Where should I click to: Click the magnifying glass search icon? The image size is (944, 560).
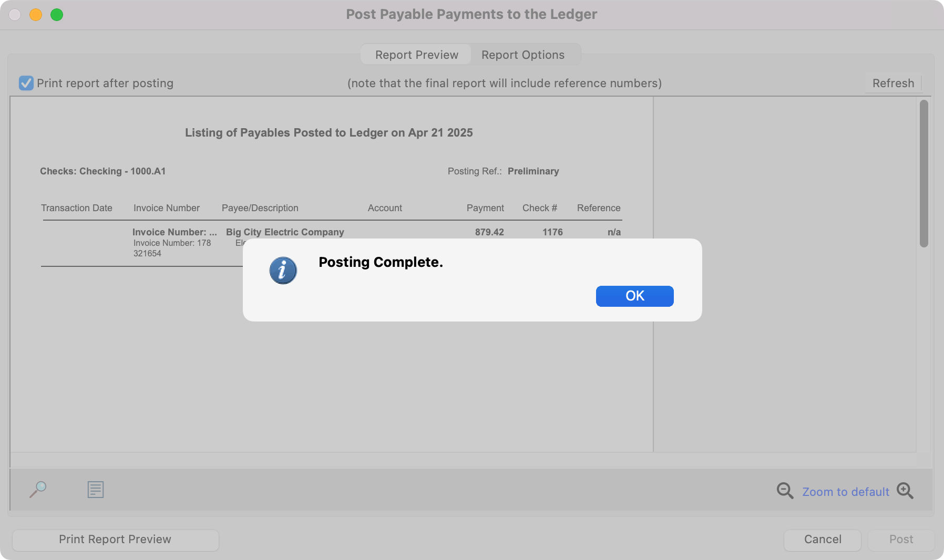pos(38,490)
